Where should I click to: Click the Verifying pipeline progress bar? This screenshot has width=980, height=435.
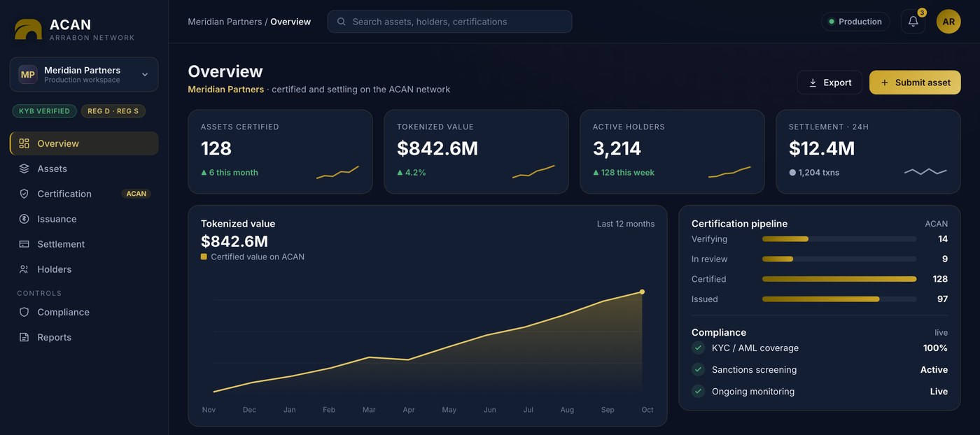pos(839,239)
